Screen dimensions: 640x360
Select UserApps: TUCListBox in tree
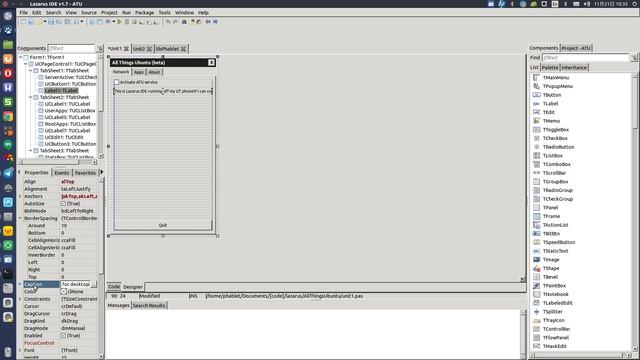coord(70,111)
